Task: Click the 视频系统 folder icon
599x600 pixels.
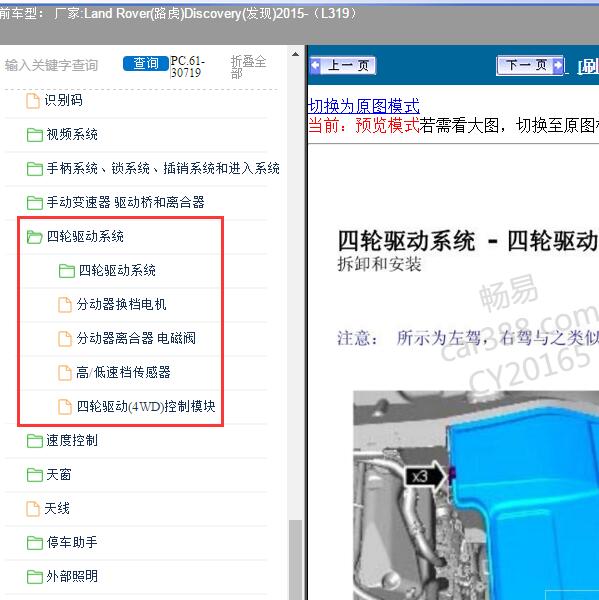Action: click(x=35, y=135)
